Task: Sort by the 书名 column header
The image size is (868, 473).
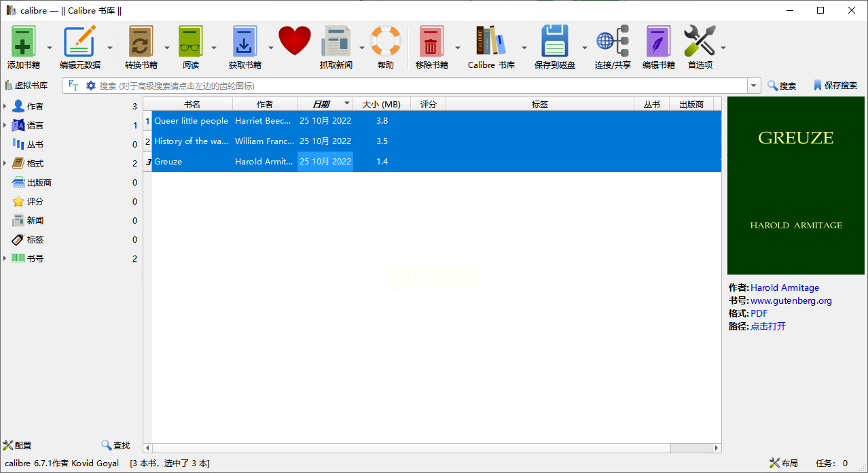Action: click(x=192, y=104)
